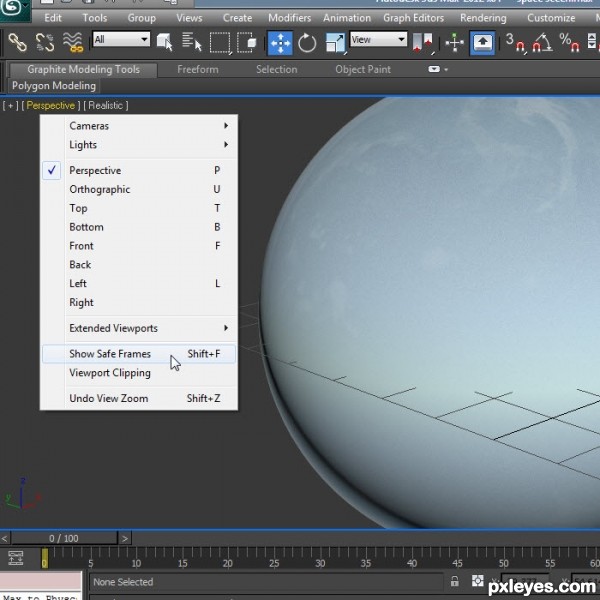Toggle the 3D Snaps icon

point(515,42)
